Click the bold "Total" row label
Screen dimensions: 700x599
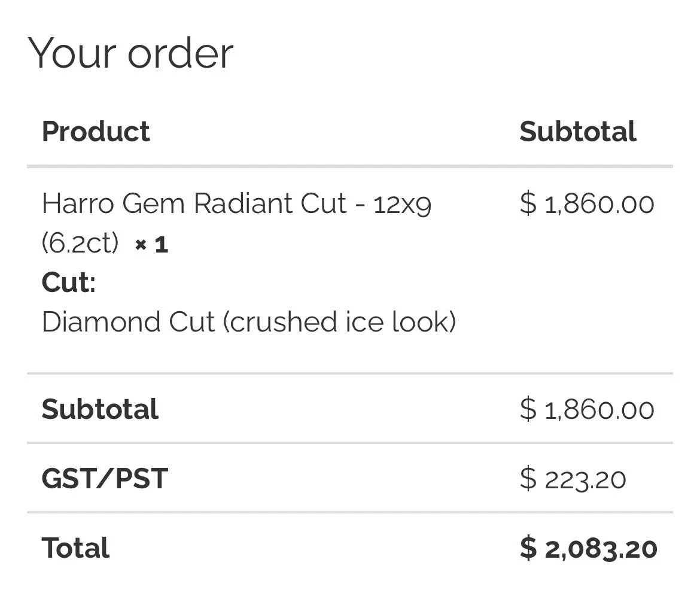pos(75,548)
